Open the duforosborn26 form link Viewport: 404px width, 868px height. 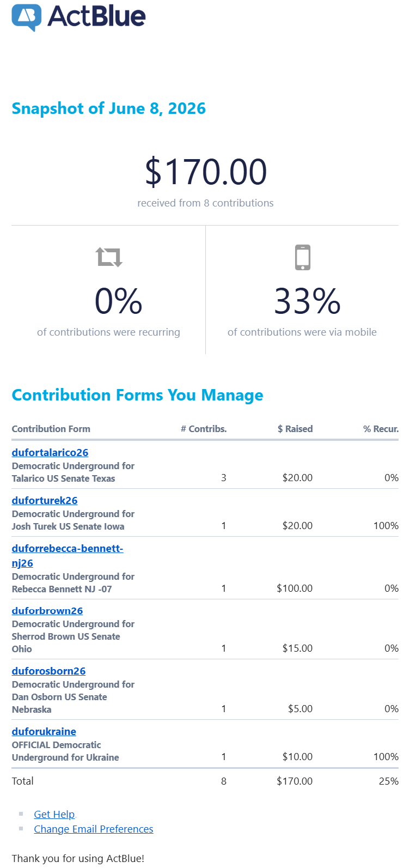[49, 671]
